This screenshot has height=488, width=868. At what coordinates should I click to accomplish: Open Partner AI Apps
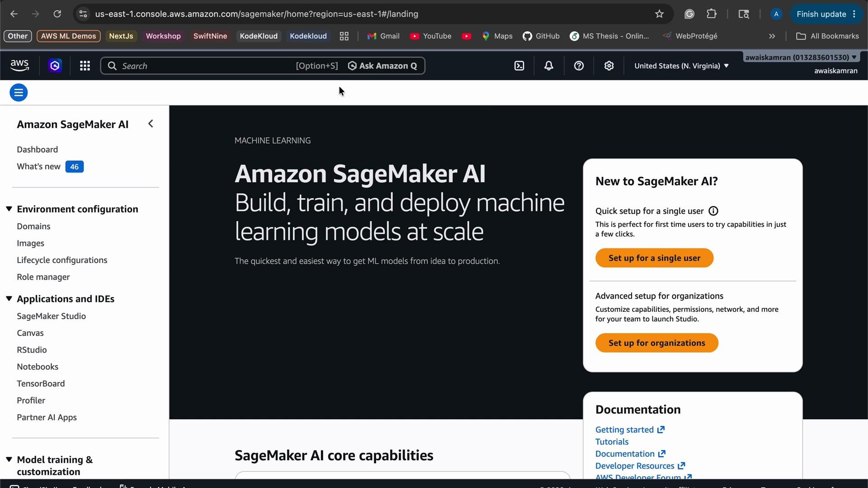47,418
